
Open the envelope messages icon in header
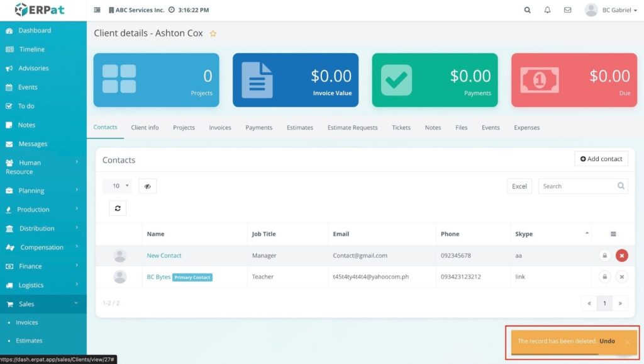pos(567,10)
